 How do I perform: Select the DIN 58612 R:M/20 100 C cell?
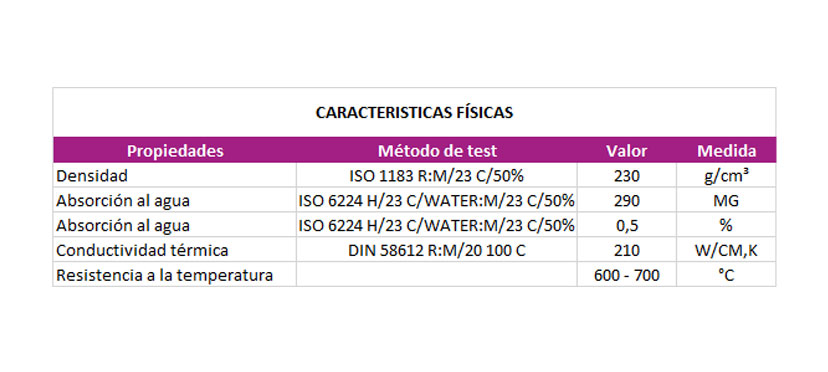click(437, 250)
